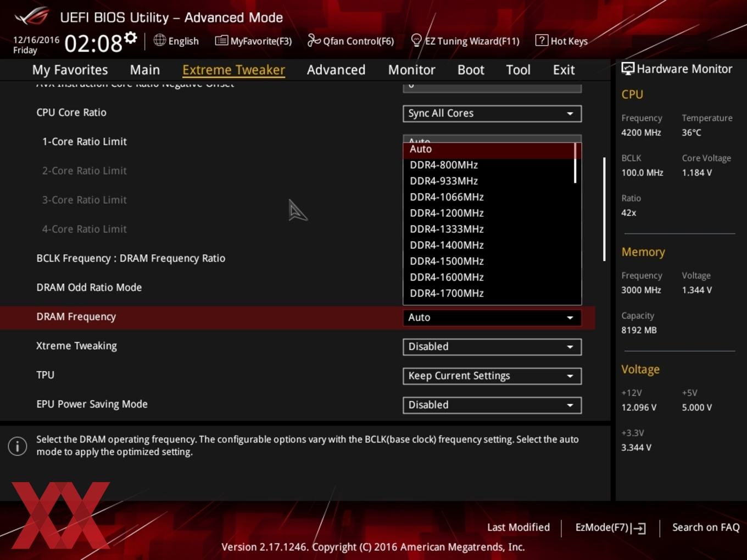Select DDR4-1066MHz option

[447, 197]
